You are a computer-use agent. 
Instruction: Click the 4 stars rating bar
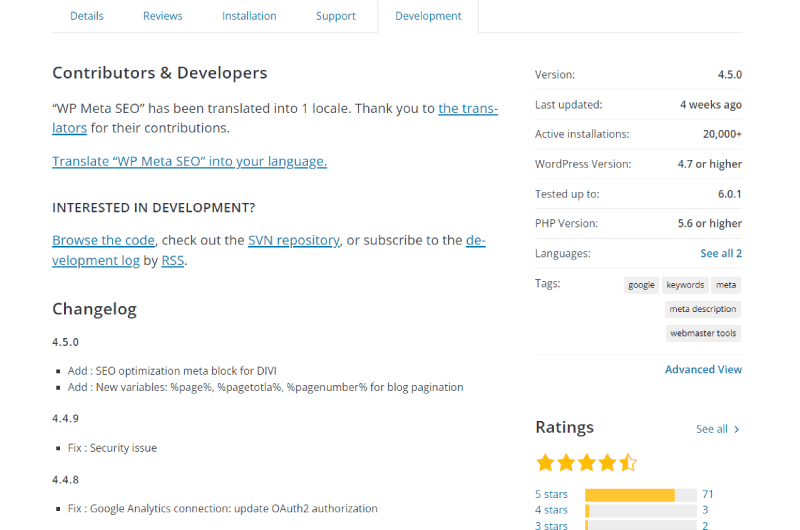[641, 511]
